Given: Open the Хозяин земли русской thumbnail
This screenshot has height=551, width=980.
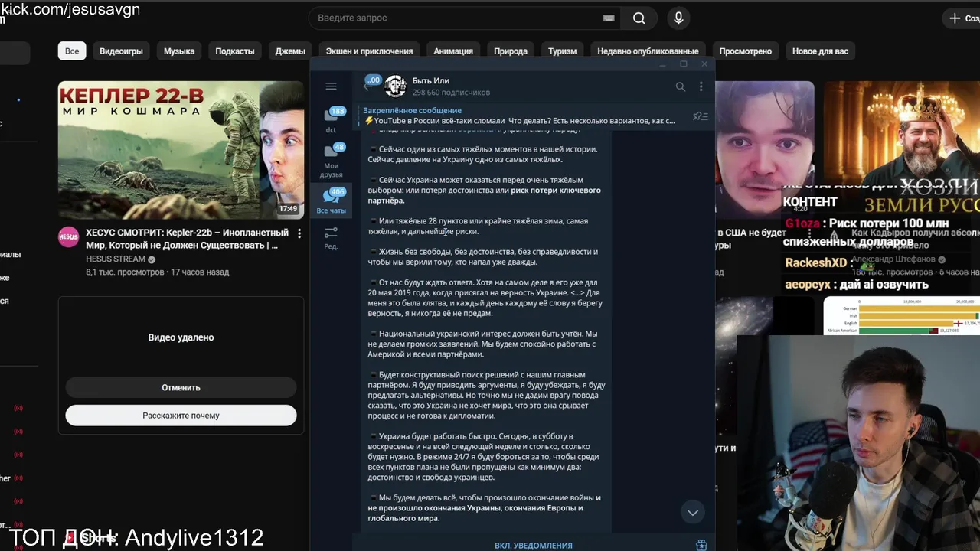Looking at the screenshot, I should 902,150.
